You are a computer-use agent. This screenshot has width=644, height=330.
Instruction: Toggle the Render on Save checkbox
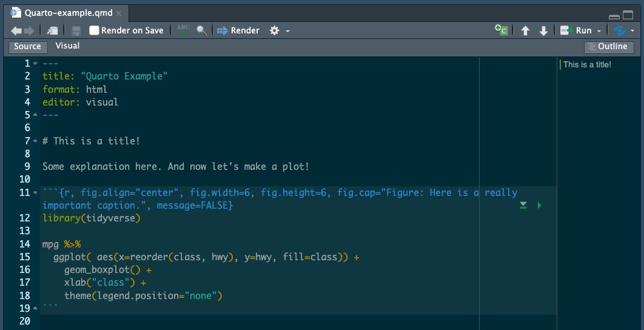point(94,30)
